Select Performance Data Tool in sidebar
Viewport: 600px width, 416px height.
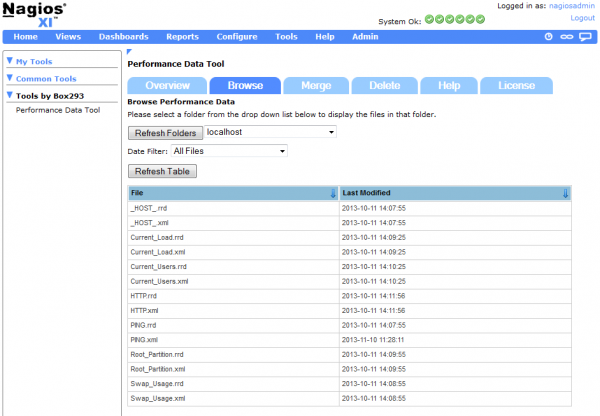click(x=58, y=110)
